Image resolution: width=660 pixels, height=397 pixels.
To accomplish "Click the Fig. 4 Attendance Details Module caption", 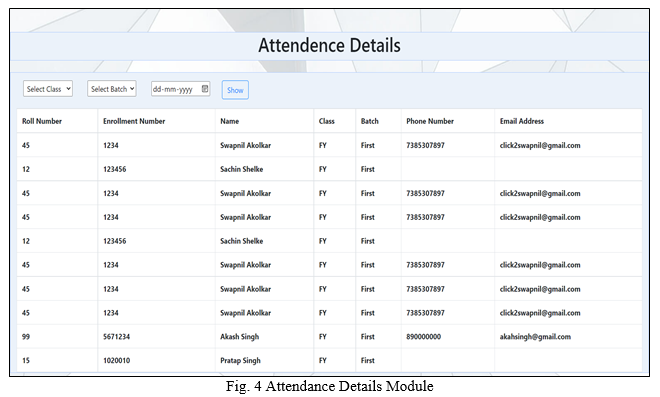I will pos(330,386).
